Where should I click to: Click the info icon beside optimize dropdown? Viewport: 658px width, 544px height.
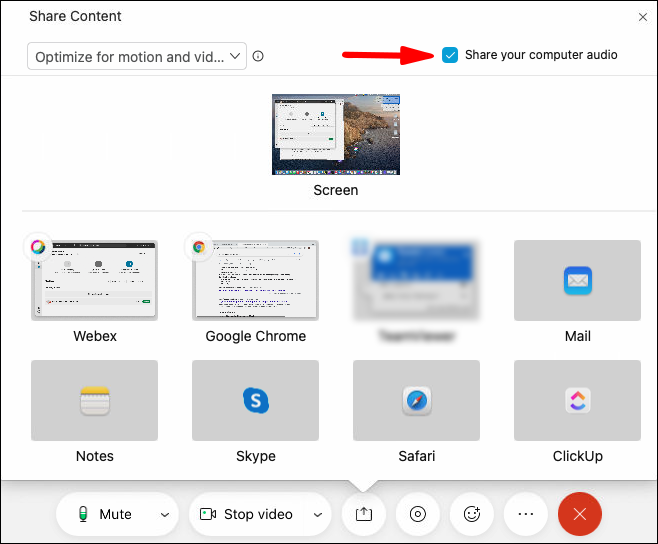(x=258, y=56)
